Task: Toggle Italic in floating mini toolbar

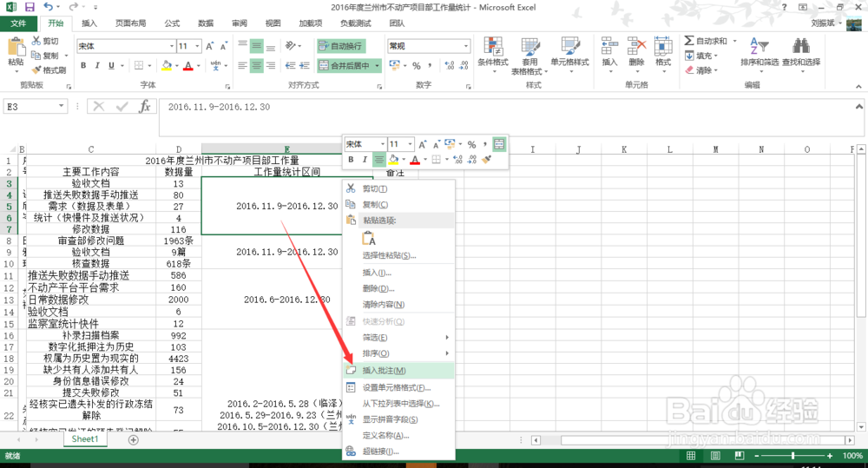Action: click(365, 160)
